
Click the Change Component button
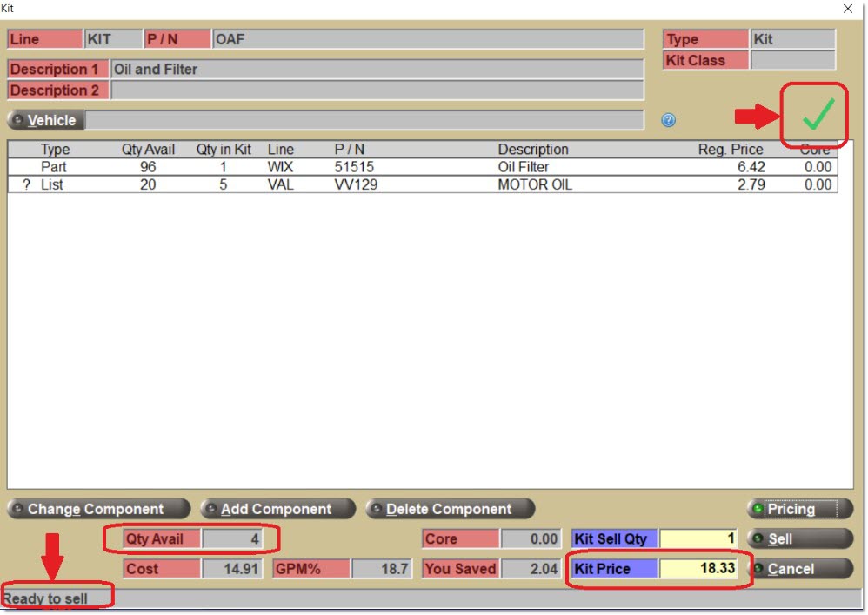[x=97, y=509]
